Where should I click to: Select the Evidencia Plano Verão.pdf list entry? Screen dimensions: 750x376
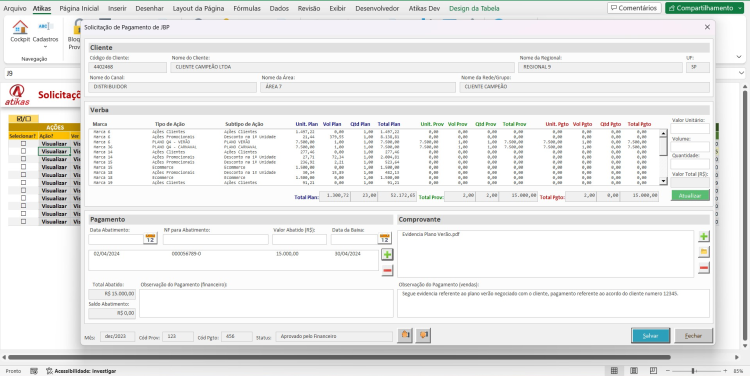tap(430, 234)
